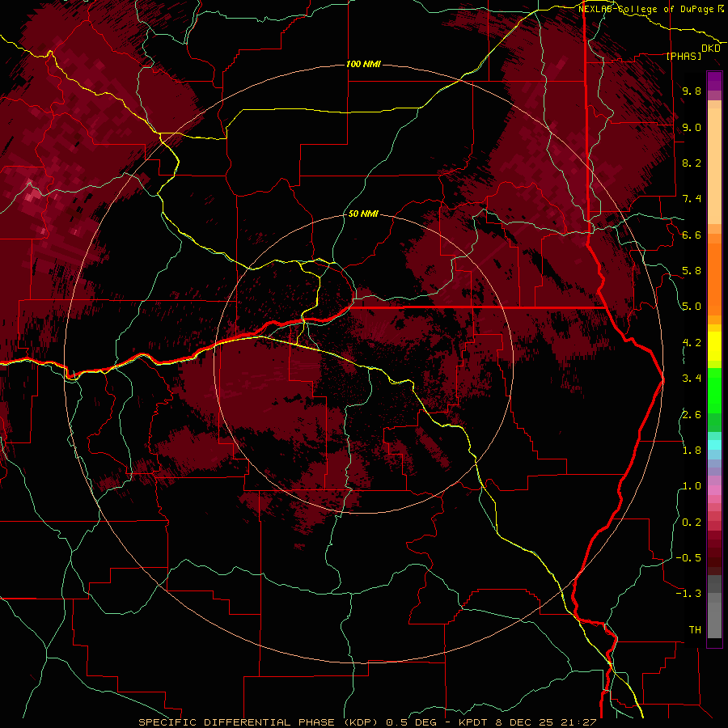Image resolution: width=728 pixels, height=728 pixels.
Task: Pick the pink swatch near 1.0
Action: coord(714,490)
